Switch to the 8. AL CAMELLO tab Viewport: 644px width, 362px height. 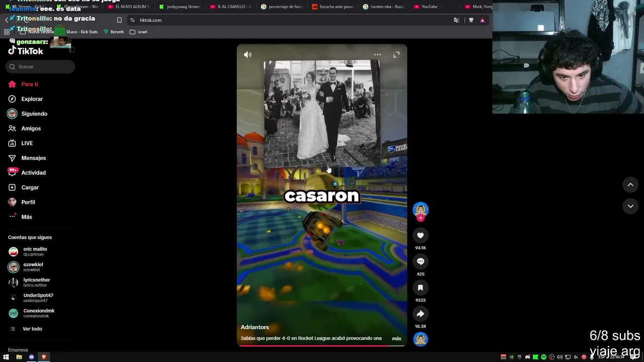click(x=231, y=7)
